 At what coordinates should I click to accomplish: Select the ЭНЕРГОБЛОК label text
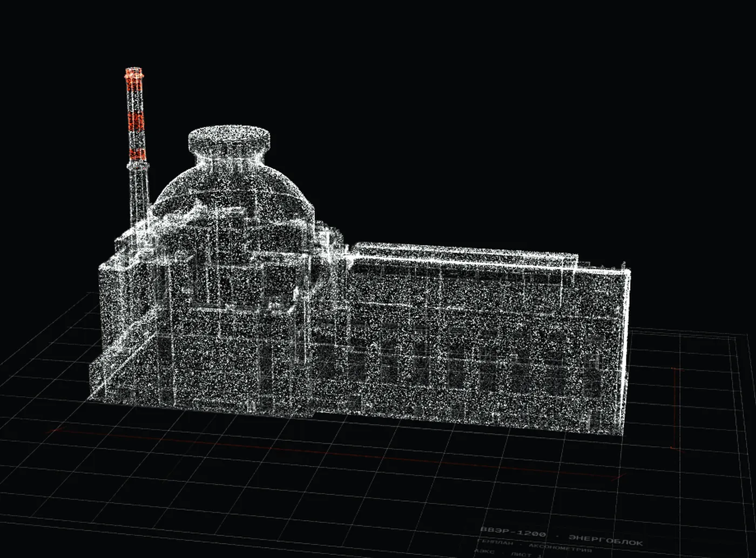tap(605, 540)
